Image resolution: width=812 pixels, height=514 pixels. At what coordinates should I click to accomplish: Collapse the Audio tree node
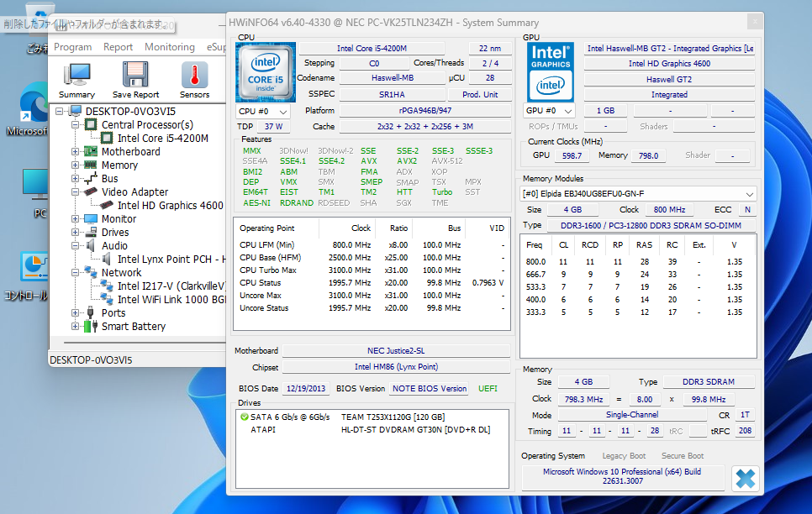75,245
